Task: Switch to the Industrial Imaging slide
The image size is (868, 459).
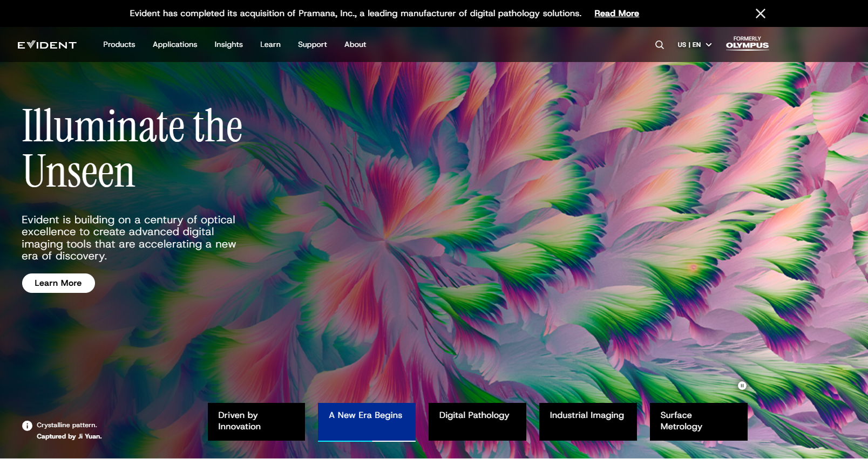Action: click(588, 421)
